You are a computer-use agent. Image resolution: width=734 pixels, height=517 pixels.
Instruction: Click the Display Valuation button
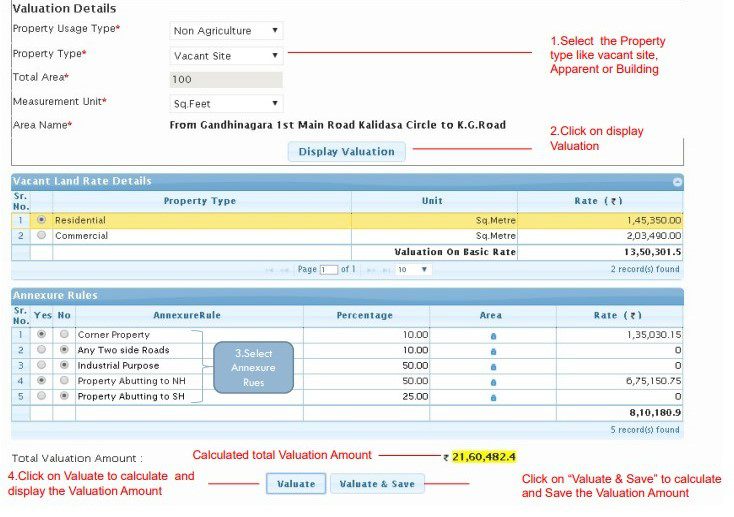tap(346, 152)
